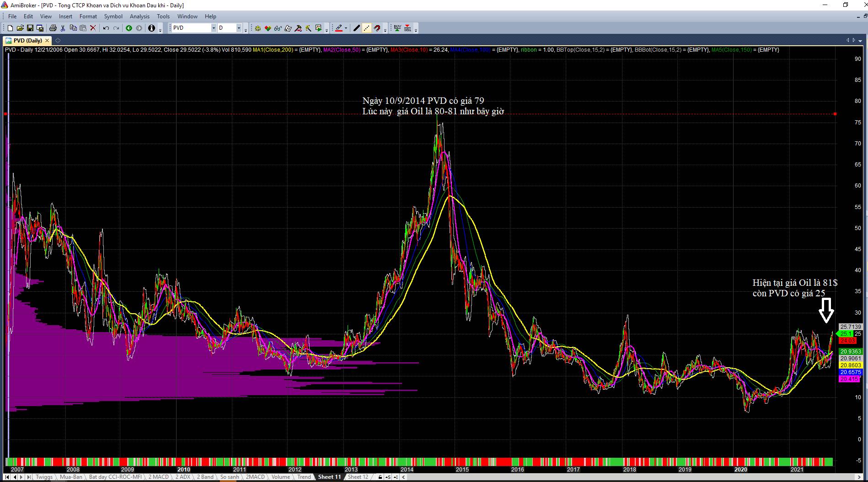
Task: Open the Analysis menu
Action: (139, 16)
